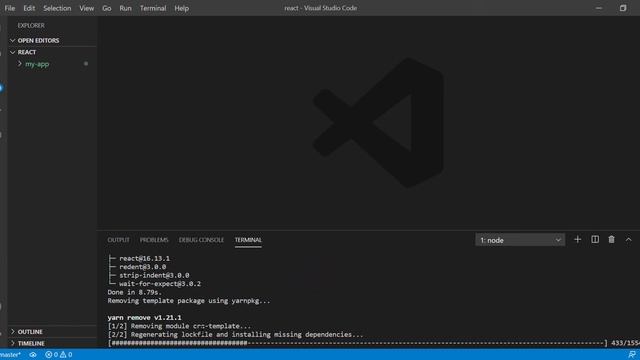Click the 'Removing template package using yarnpkg' line
Screen dimensions: 640x360
(x=189, y=301)
